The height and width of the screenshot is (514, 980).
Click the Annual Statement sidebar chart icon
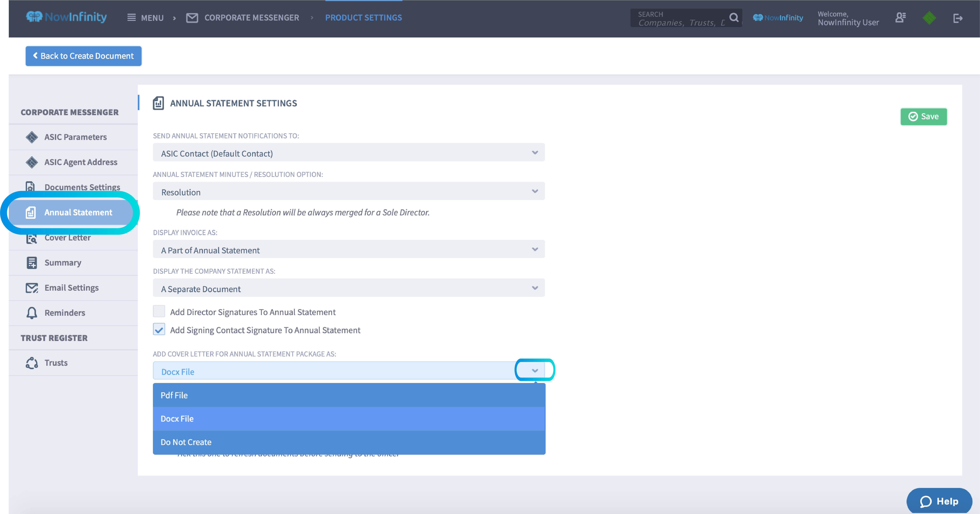click(31, 212)
